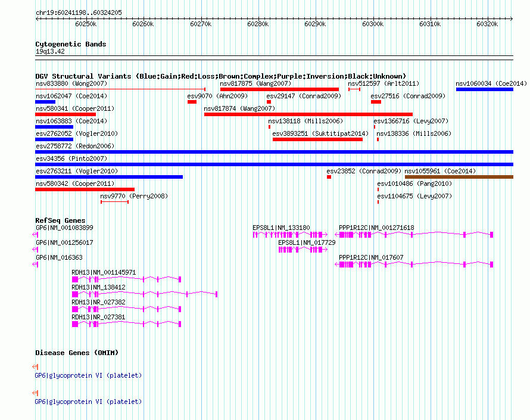
Task: Select esv2762052 (Vogler2010) variant label
Action: click(77, 133)
